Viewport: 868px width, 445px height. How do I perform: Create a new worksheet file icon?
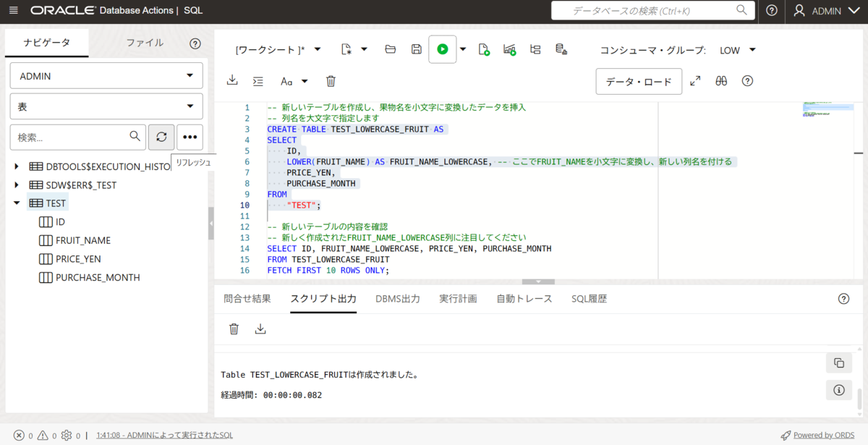coord(346,49)
